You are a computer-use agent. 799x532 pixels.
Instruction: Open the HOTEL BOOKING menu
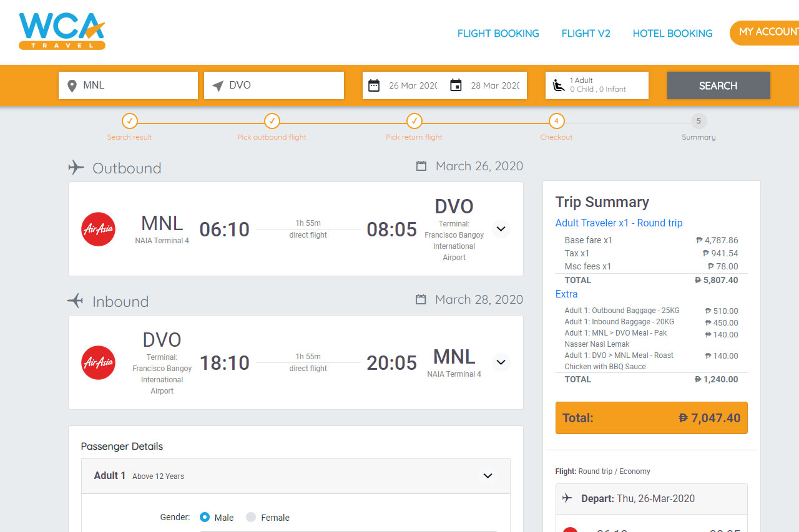(x=672, y=34)
